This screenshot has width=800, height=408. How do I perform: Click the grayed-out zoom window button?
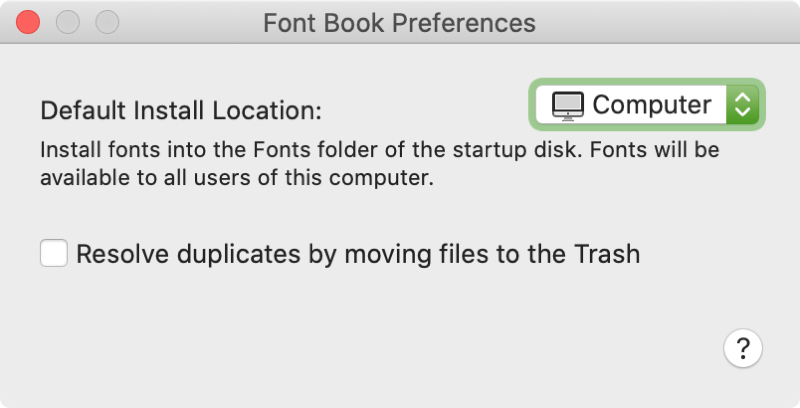pos(107,22)
